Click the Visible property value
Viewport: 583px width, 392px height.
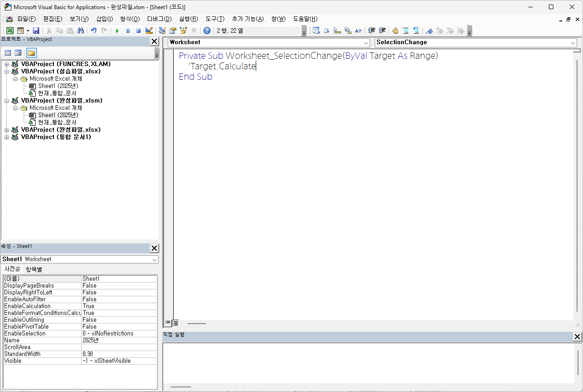click(119, 361)
